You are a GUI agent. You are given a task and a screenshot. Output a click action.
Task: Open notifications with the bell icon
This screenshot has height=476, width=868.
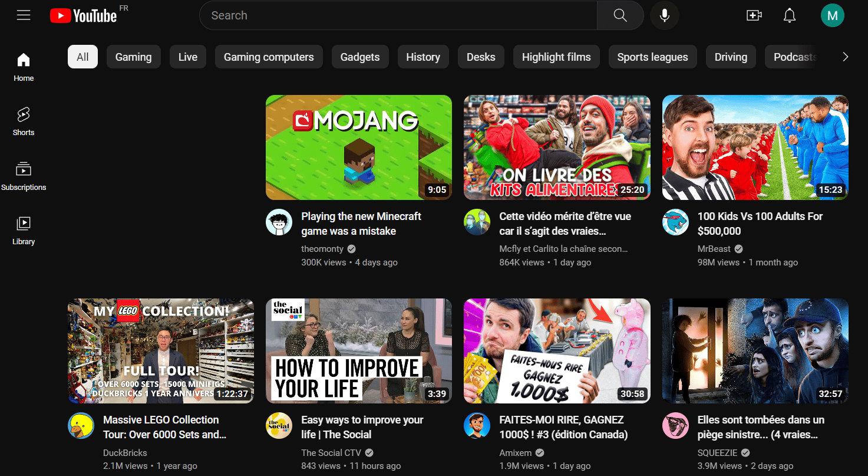(790, 15)
